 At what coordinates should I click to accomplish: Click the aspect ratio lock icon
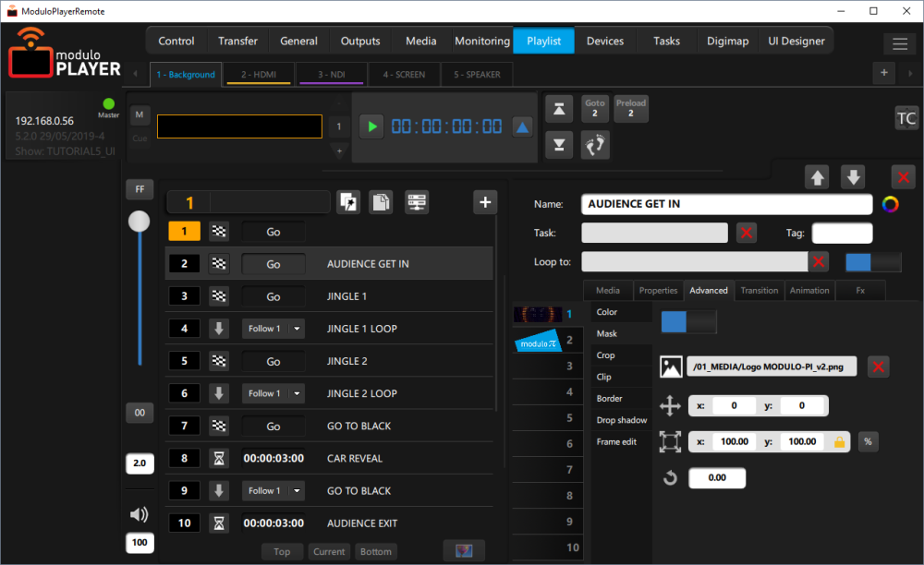(x=840, y=441)
